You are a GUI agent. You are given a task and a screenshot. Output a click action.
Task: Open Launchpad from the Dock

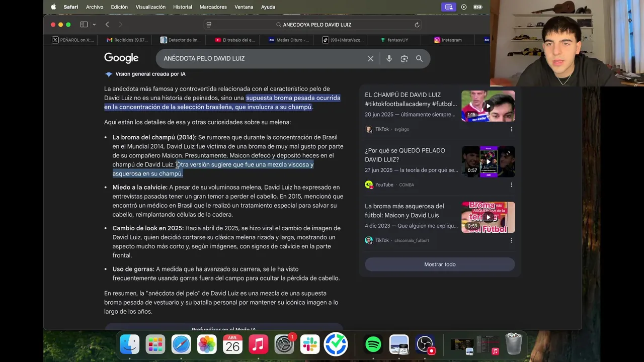[155, 344]
